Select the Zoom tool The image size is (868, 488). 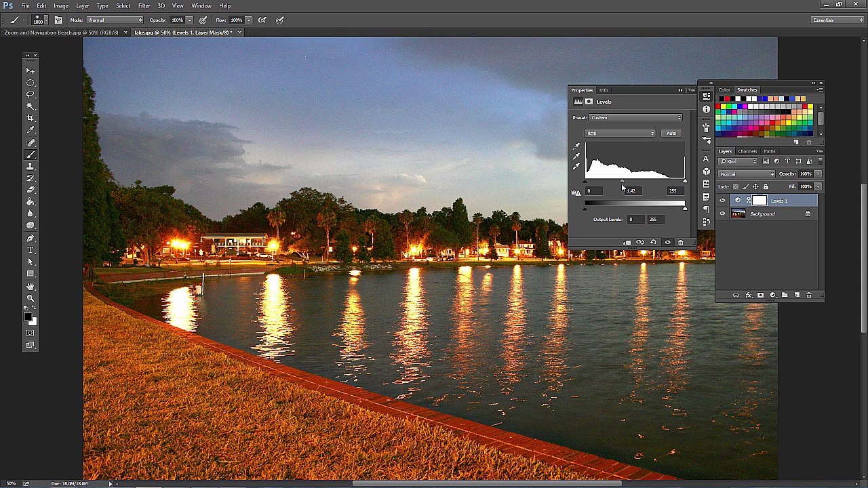tap(31, 298)
